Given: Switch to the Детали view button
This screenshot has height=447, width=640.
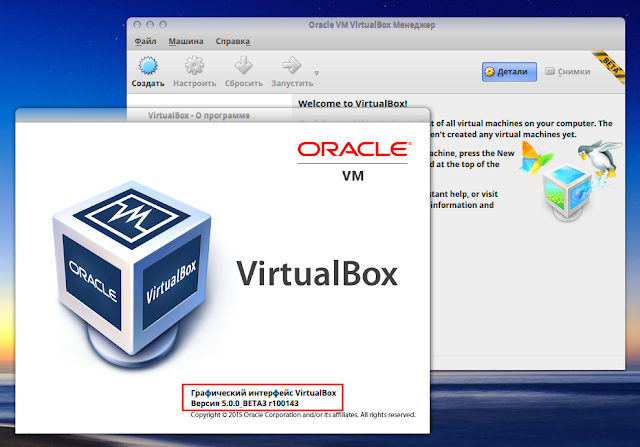Looking at the screenshot, I should pyautogui.click(x=509, y=72).
